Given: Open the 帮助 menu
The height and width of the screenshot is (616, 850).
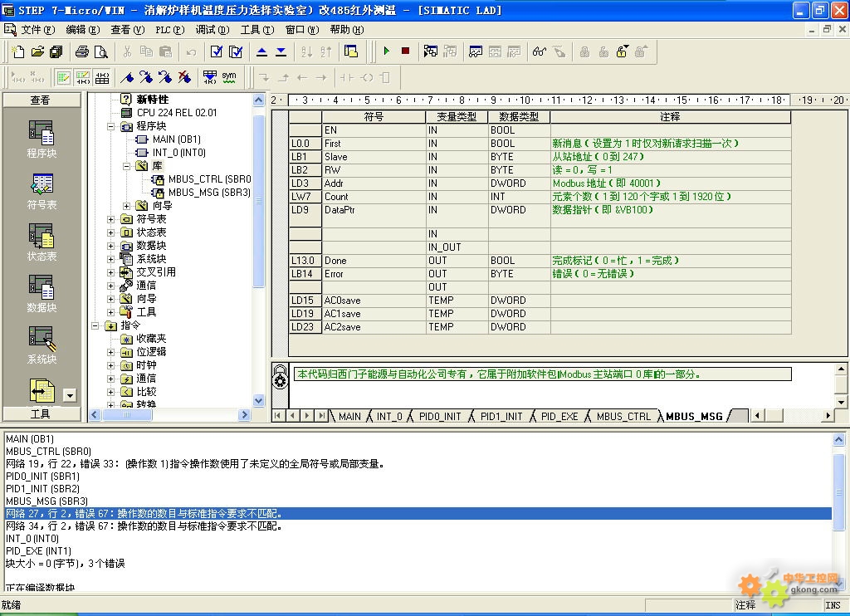Looking at the screenshot, I should point(346,29).
